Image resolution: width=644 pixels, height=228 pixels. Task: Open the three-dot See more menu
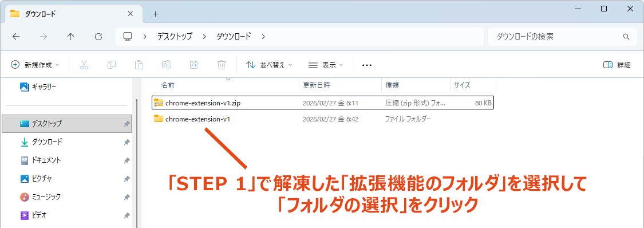coord(367,65)
